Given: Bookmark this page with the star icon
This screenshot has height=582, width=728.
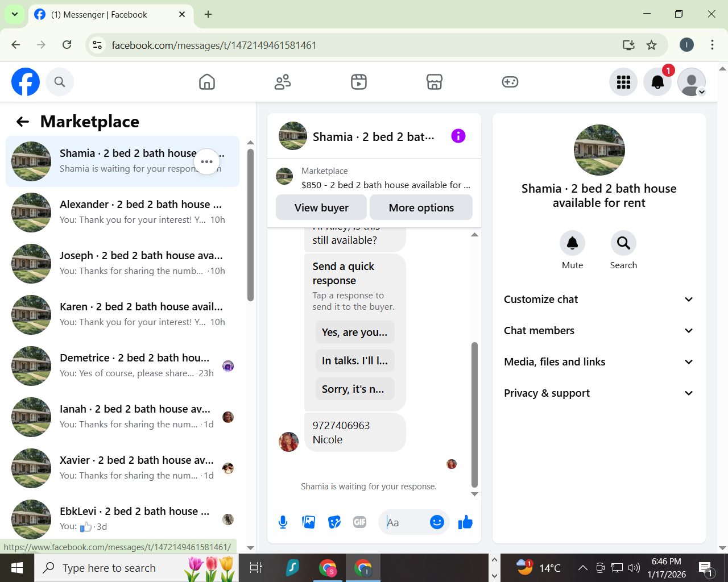Looking at the screenshot, I should click(652, 45).
